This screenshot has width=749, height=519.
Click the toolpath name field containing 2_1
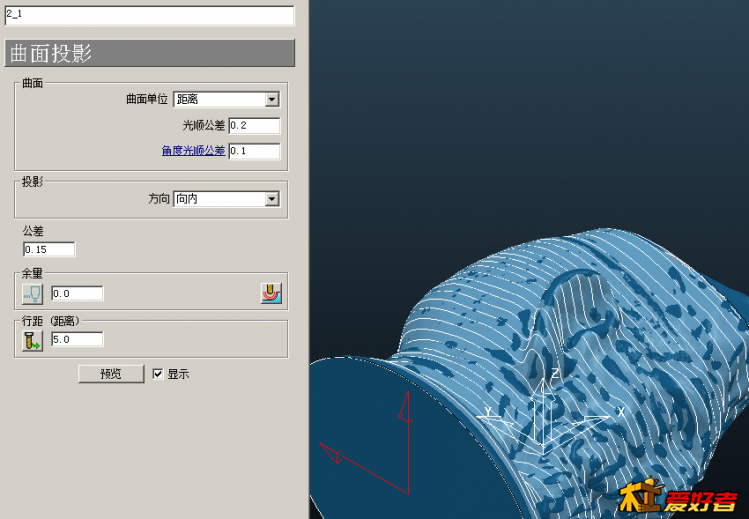[149, 15]
